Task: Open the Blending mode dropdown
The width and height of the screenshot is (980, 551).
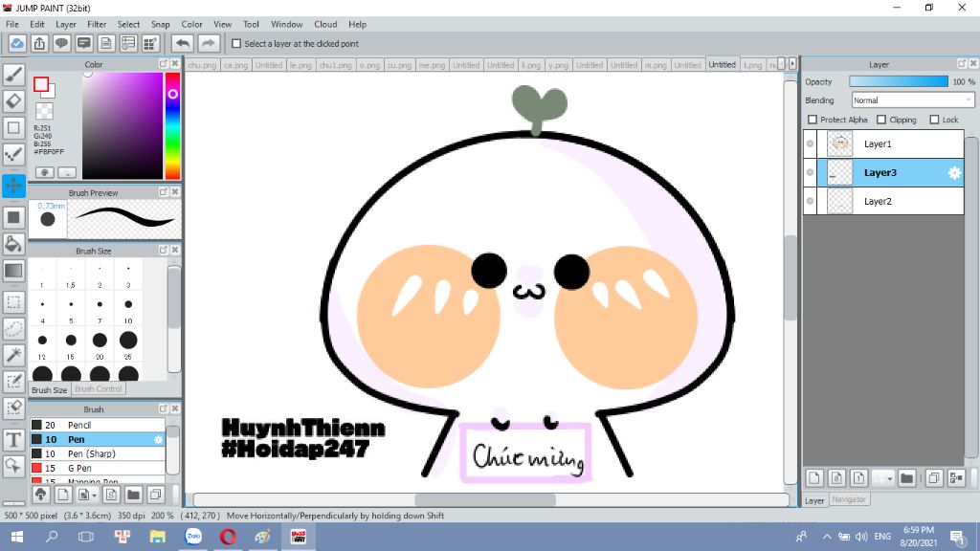Action: [912, 99]
